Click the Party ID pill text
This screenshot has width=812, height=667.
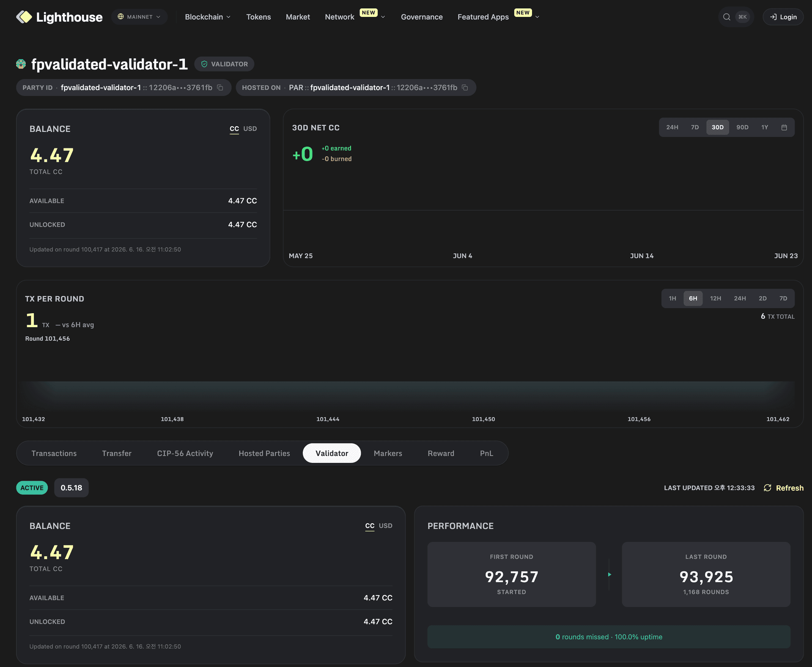click(137, 87)
